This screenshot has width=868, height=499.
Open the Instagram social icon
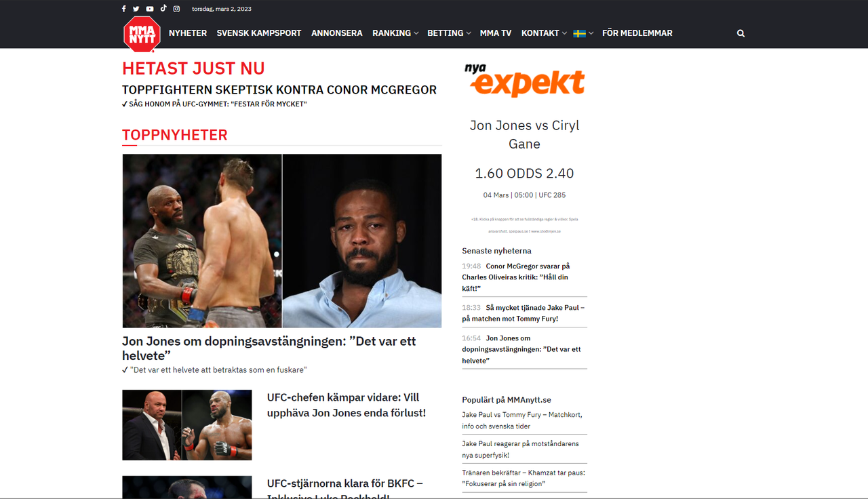click(x=176, y=9)
